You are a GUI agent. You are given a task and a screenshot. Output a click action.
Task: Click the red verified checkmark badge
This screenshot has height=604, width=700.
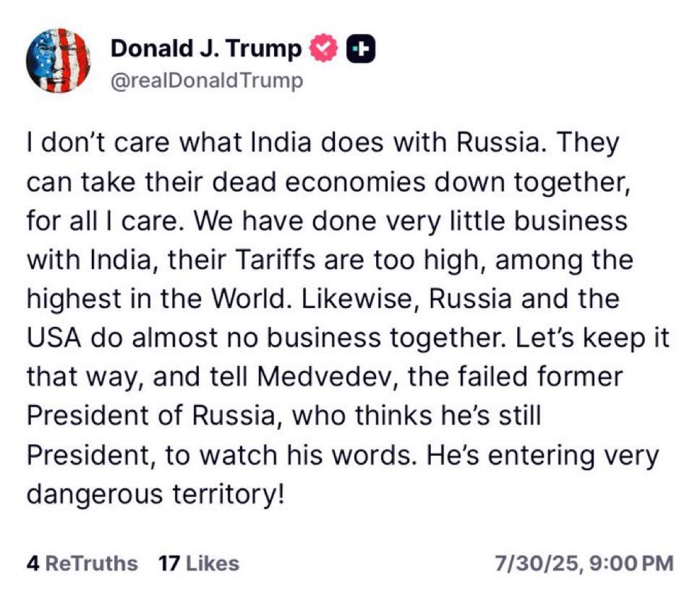[x=324, y=48]
